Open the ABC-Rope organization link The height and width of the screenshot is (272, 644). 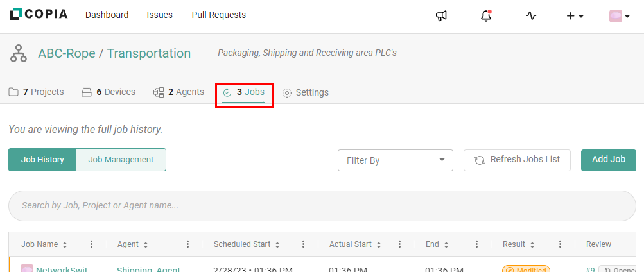click(66, 53)
